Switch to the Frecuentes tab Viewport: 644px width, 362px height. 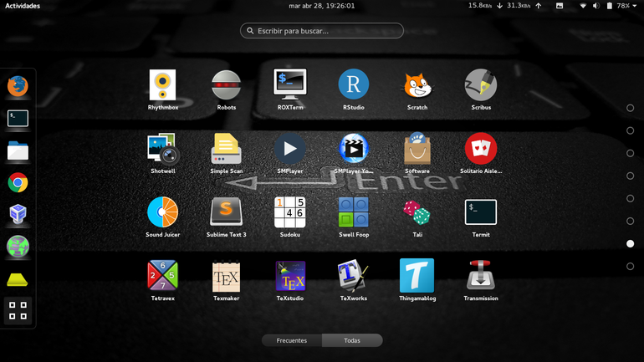(292, 340)
